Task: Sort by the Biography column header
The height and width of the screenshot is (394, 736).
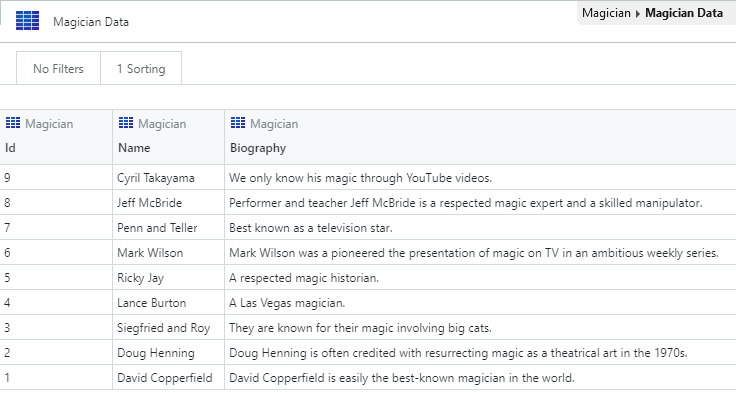Action: coord(258,148)
